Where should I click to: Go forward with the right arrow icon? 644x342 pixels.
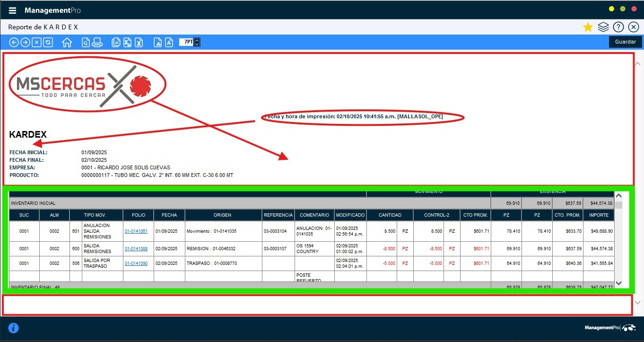click(x=25, y=43)
